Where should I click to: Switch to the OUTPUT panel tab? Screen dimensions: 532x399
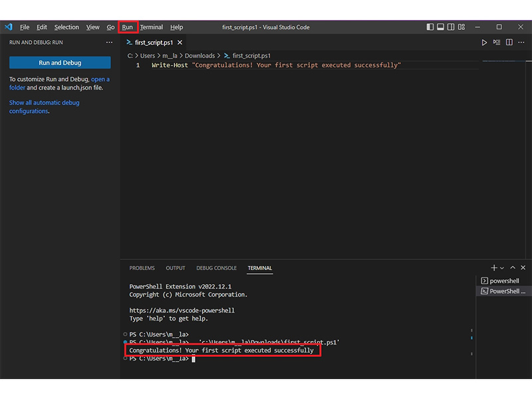tap(176, 268)
